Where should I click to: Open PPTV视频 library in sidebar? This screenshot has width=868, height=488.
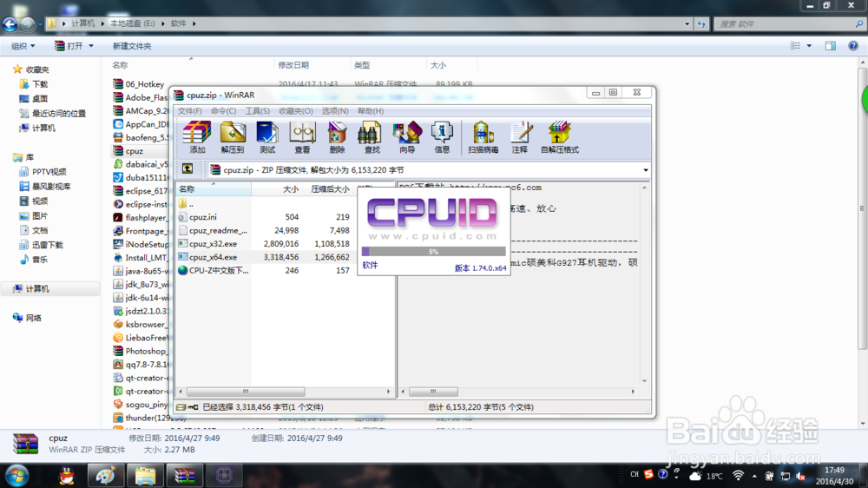coord(43,172)
